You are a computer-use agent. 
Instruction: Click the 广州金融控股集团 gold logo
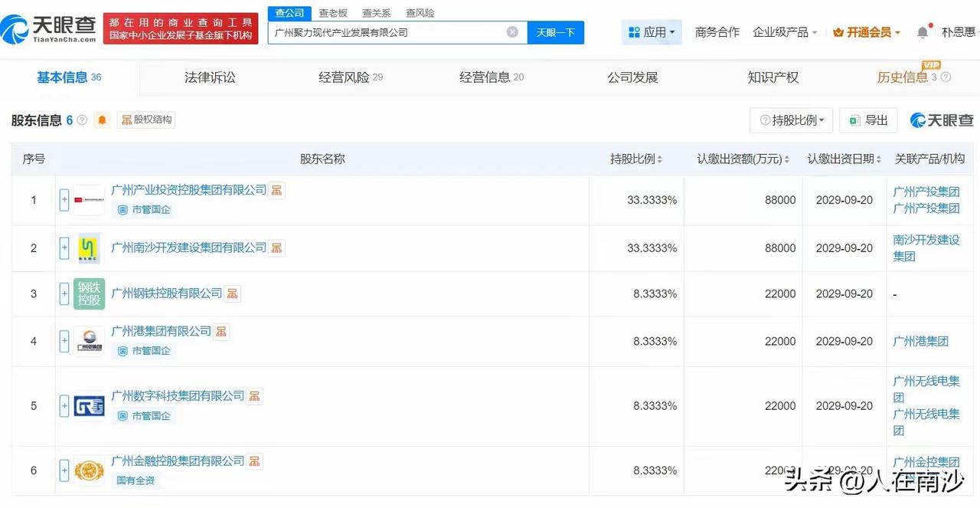[x=89, y=470]
